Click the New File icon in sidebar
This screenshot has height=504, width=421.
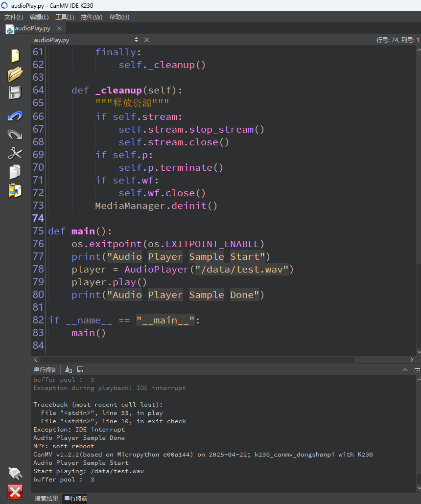coord(15,56)
